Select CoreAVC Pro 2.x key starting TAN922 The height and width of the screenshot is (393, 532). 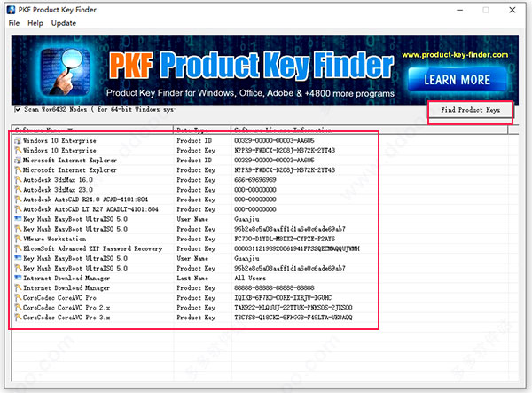click(x=293, y=308)
